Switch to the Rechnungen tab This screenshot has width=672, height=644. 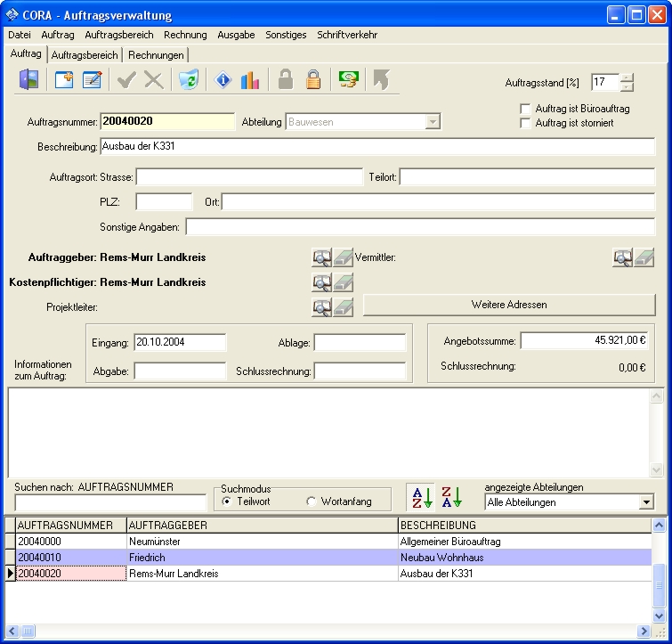(156, 55)
